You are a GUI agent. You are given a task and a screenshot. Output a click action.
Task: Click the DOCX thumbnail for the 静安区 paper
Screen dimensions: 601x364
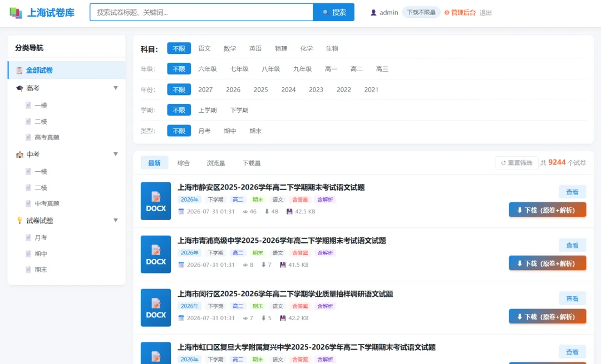[x=156, y=201]
